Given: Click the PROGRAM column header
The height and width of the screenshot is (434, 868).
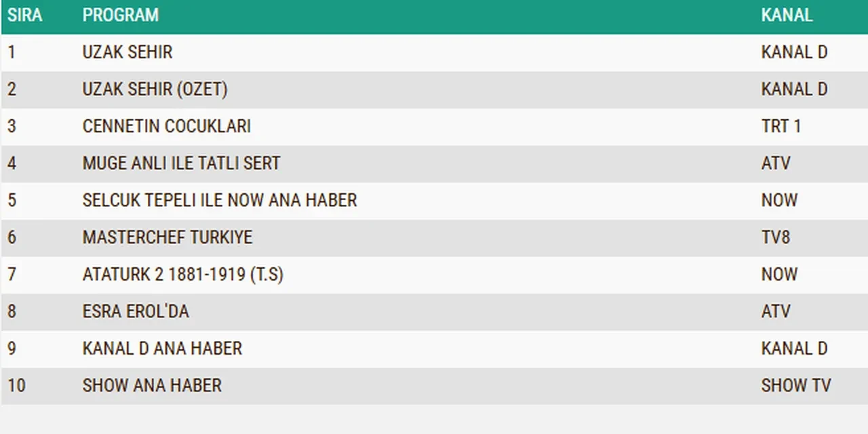Looking at the screenshot, I should click(121, 16).
